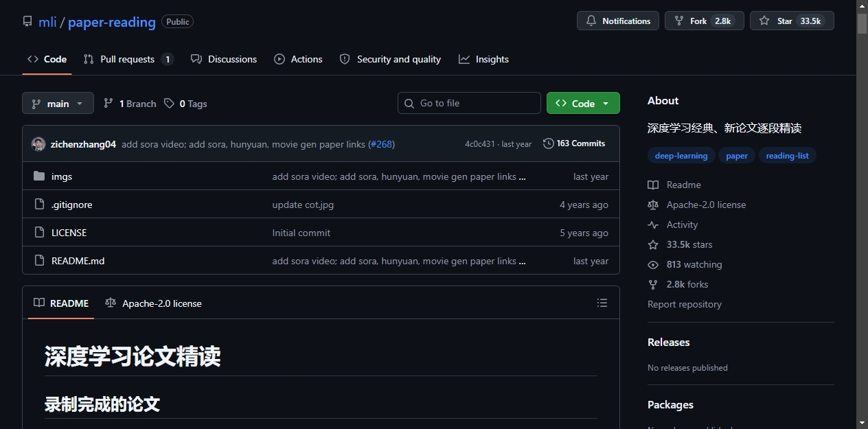Expand the main branch dropdown
Viewport: 868px width, 429px height.
tap(58, 104)
